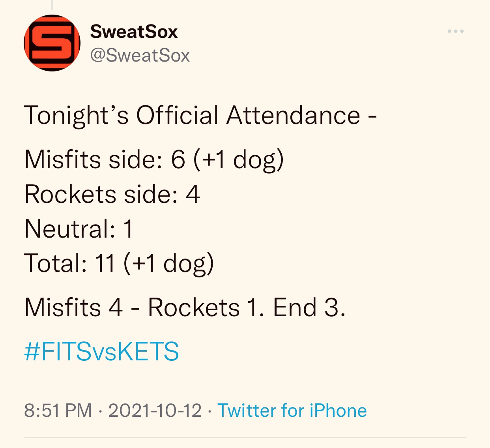490x448 pixels.
Task: Open the three-dot more options menu
Action: click(x=456, y=31)
